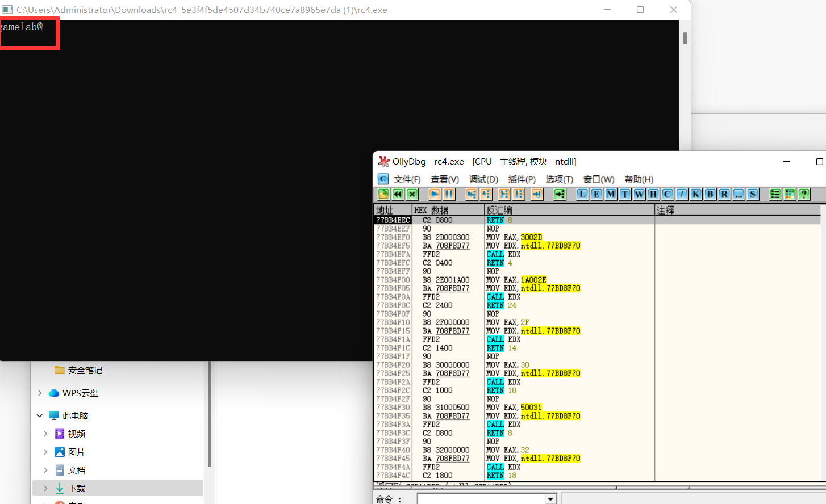The height and width of the screenshot is (504, 826).
Task: Open Patches window with slash button
Action: click(x=682, y=194)
